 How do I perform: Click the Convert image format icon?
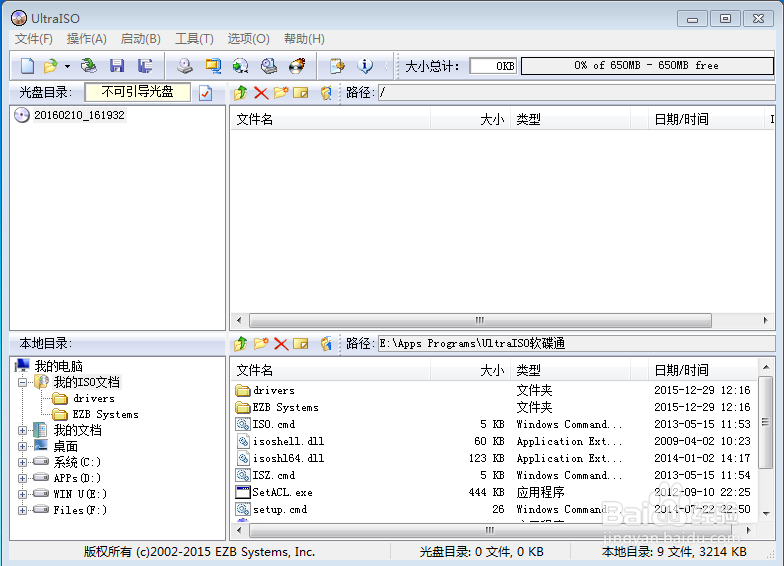click(240, 66)
